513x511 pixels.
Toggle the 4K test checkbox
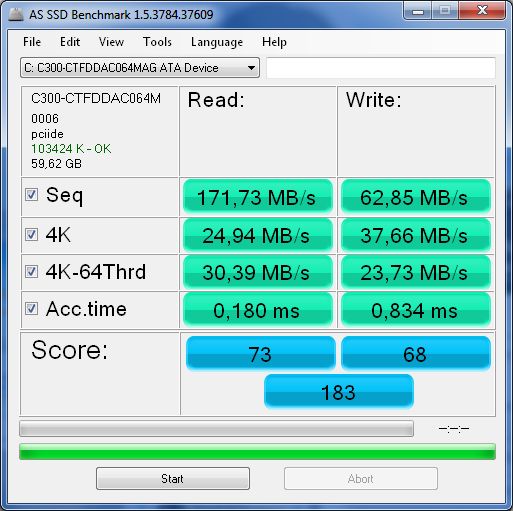click(x=31, y=235)
